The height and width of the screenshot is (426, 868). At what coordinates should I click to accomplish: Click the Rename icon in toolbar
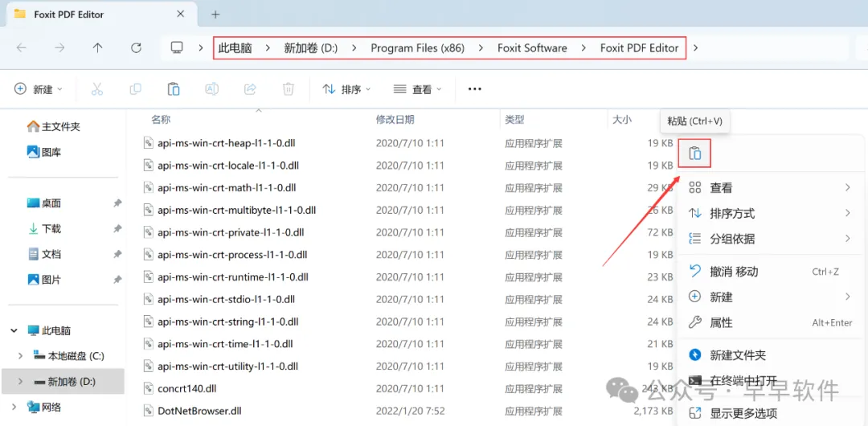211,89
